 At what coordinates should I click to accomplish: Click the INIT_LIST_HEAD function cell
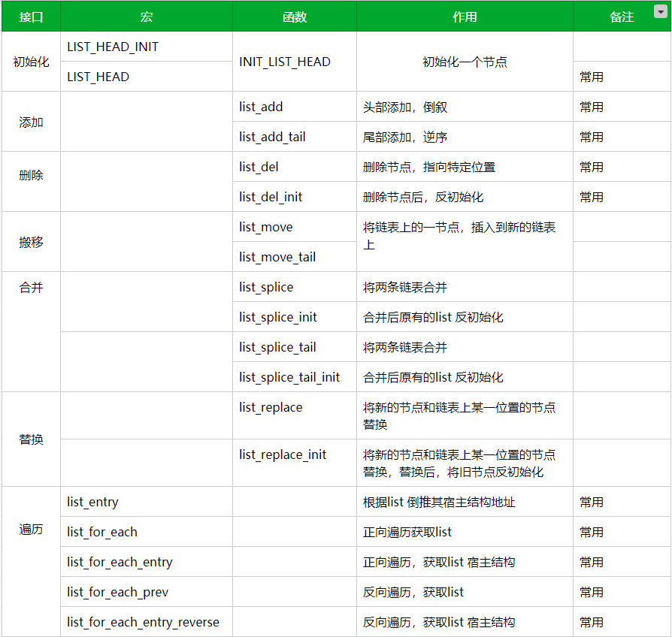click(295, 62)
